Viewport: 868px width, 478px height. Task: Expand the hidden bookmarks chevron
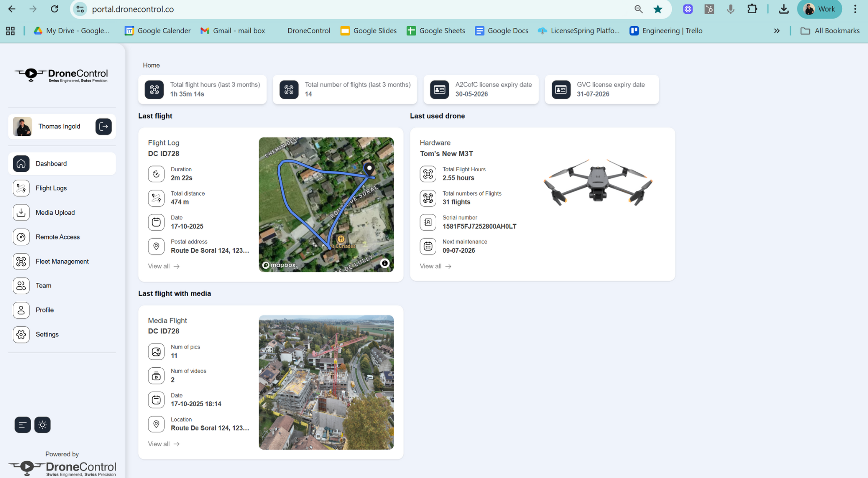(x=777, y=31)
